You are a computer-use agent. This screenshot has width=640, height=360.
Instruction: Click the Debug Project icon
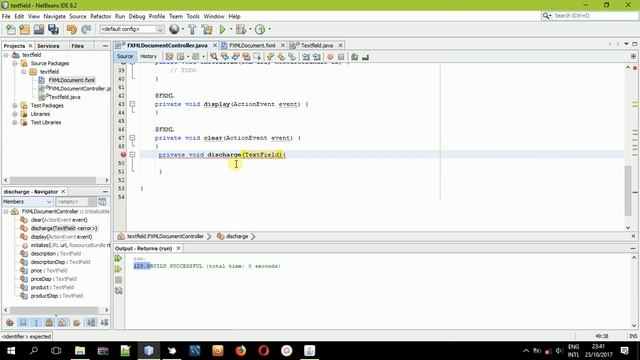241,29
